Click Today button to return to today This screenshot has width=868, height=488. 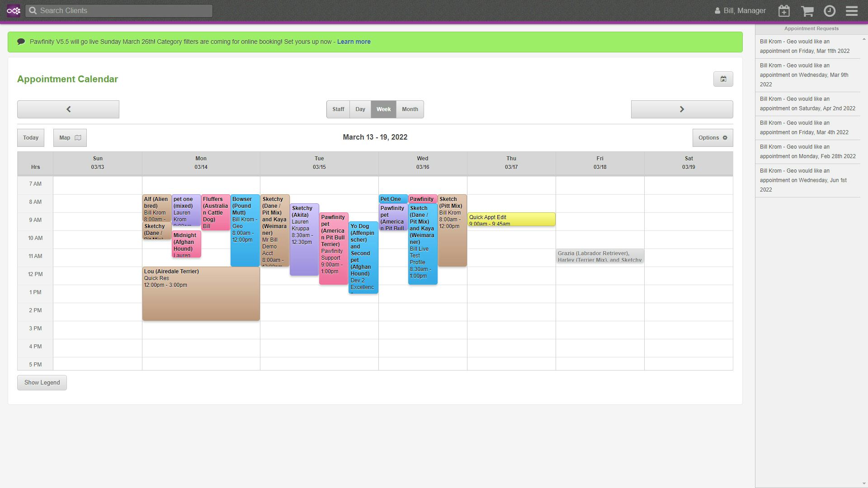(x=31, y=138)
